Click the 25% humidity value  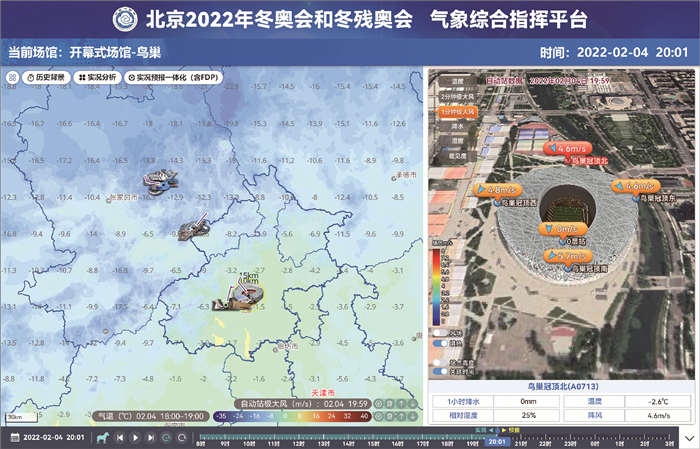tap(528, 415)
